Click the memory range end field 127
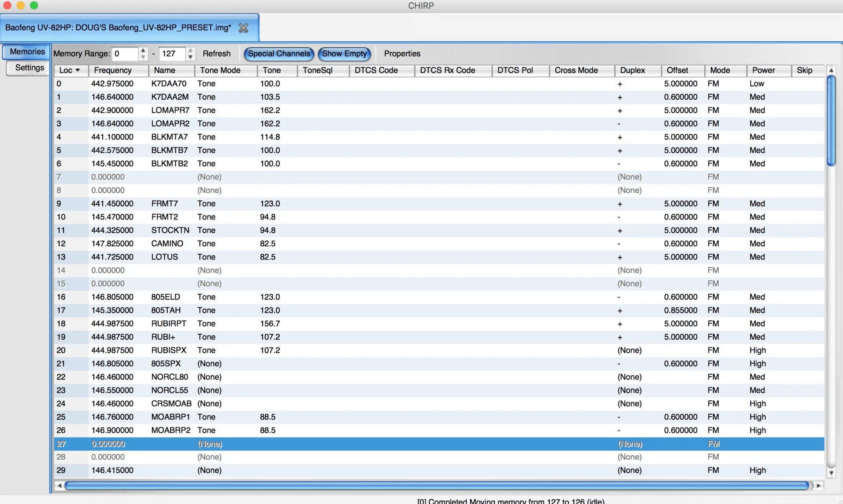 (172, 54)
